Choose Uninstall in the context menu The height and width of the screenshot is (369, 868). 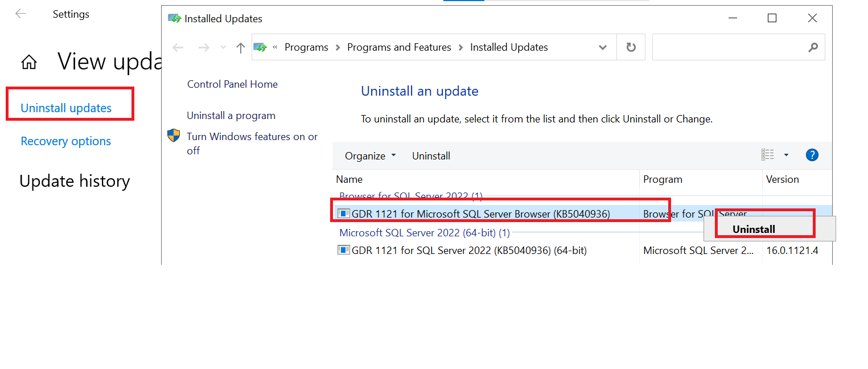click(754, 229)
